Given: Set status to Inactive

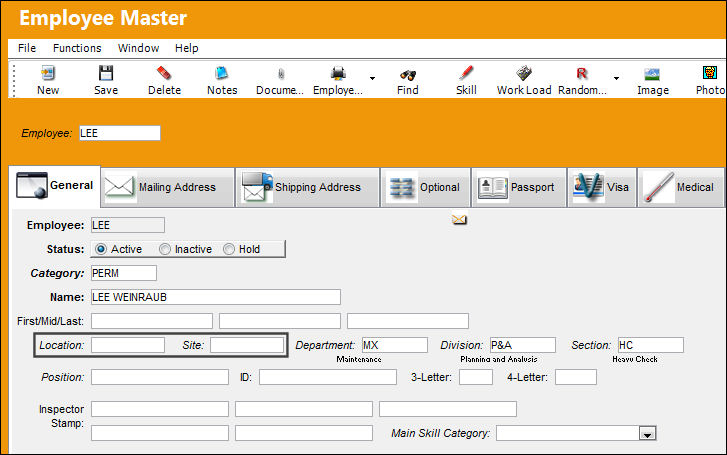Looking at the screenshot, I should 165,249.
